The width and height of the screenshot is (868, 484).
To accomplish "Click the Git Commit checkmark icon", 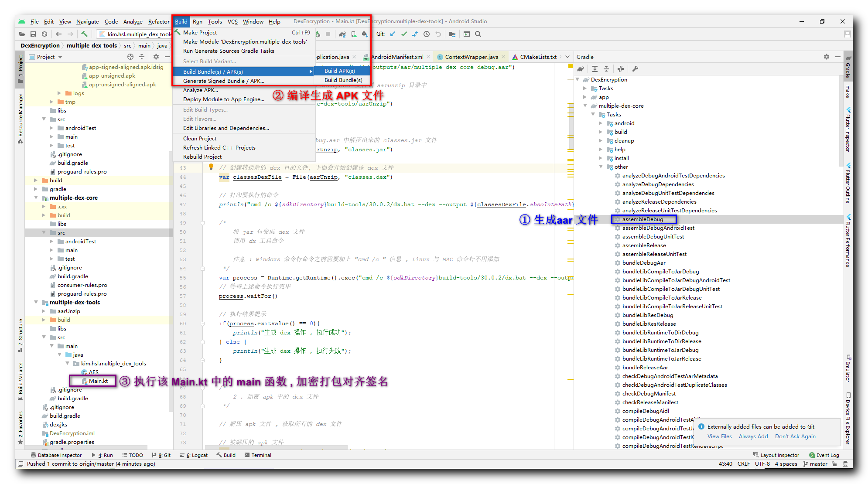I will pos(404,34).
